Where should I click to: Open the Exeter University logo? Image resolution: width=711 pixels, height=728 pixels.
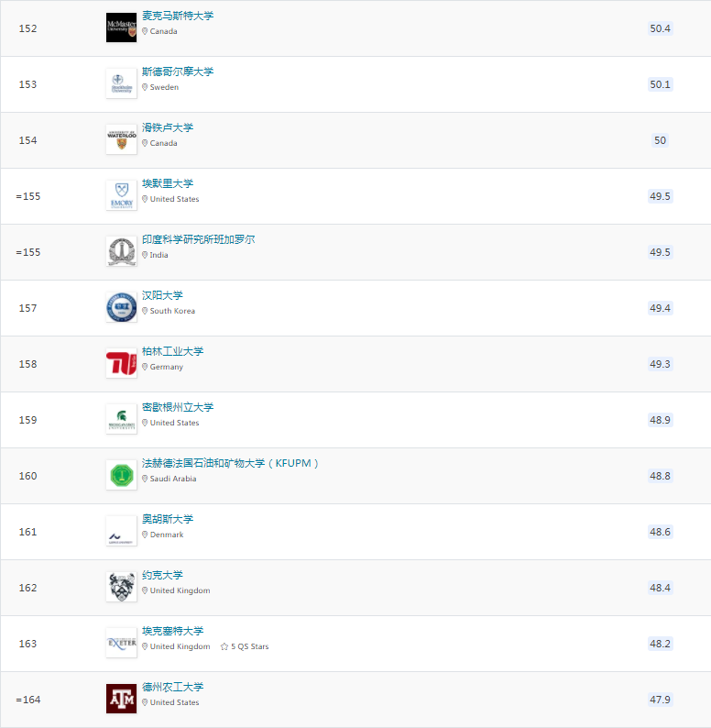(121, 643)
